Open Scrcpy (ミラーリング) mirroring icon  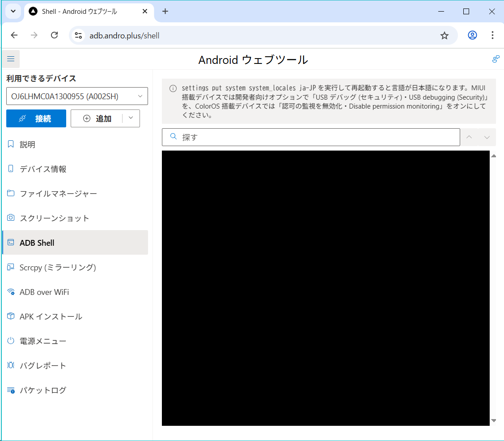point(11,267)
